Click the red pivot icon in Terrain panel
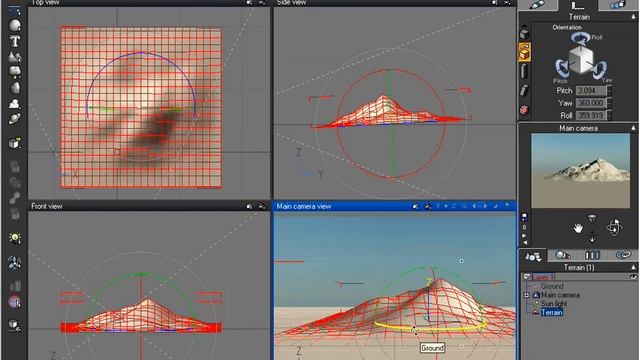 coord(524,109)
